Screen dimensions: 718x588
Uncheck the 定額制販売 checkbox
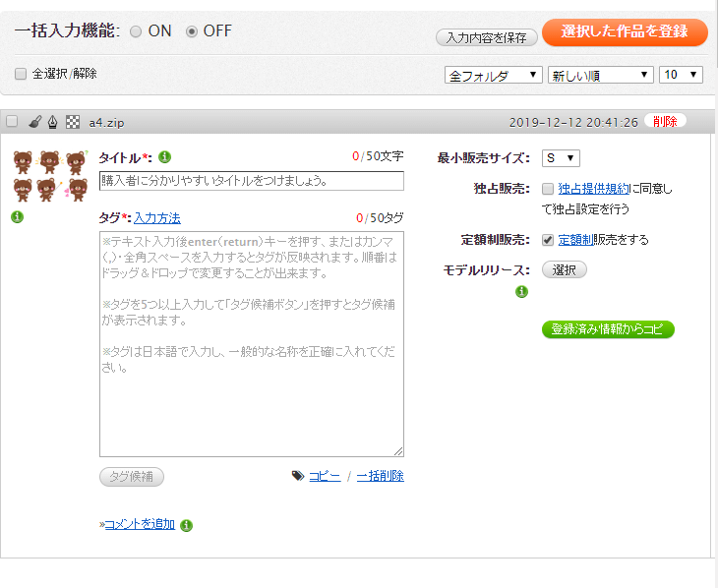click(x=548, y=240)
